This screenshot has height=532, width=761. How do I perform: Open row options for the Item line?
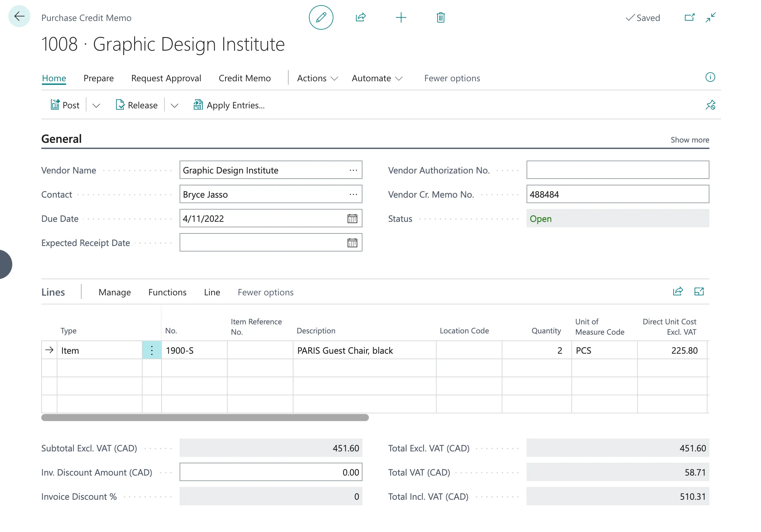152,350
